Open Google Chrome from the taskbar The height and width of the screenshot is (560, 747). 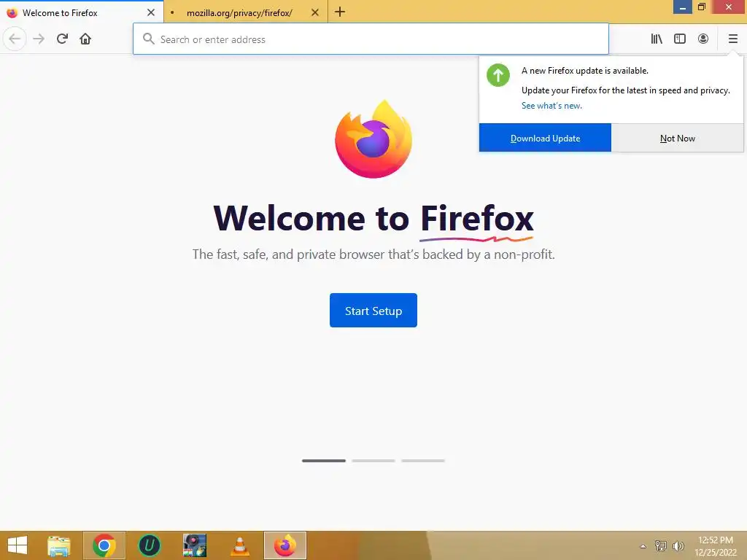[104, 545]
